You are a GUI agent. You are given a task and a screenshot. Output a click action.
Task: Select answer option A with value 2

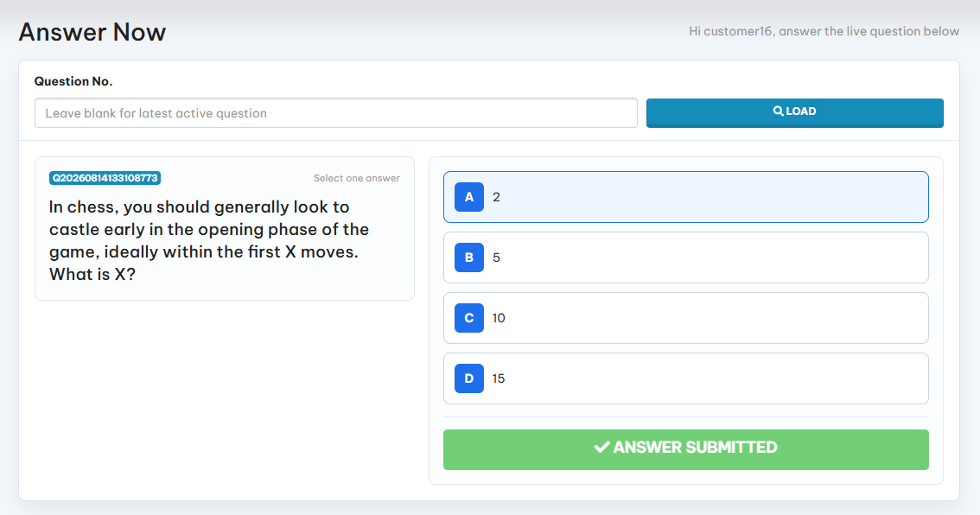[685, 197]
